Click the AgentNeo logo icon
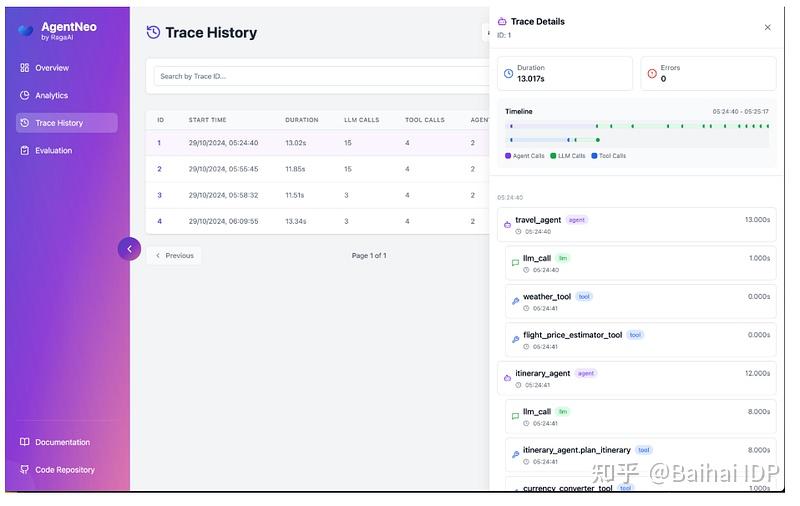 pos(26,30)
